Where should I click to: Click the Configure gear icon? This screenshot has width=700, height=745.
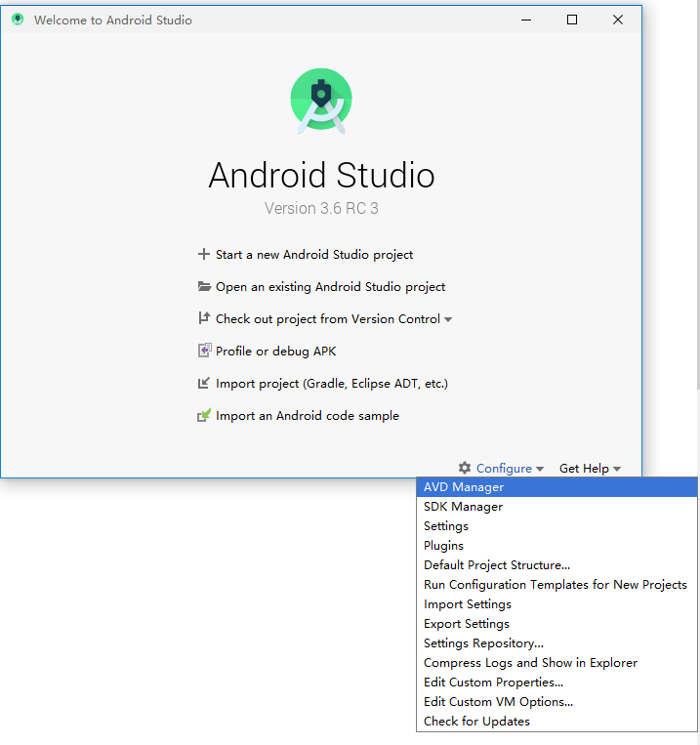465,468
